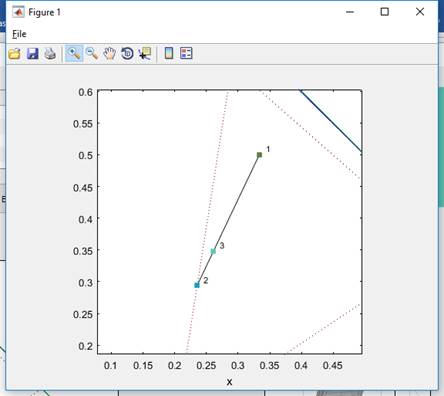Enable the Rotate 3D tool
The height and width of the screenshot is (396, 444).
[127, 54]
